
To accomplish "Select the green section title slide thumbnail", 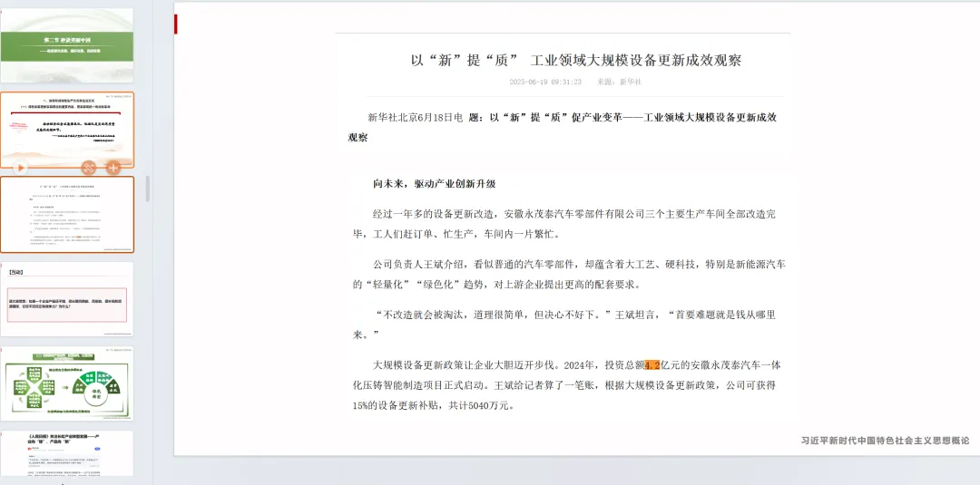I will point(67,45).
